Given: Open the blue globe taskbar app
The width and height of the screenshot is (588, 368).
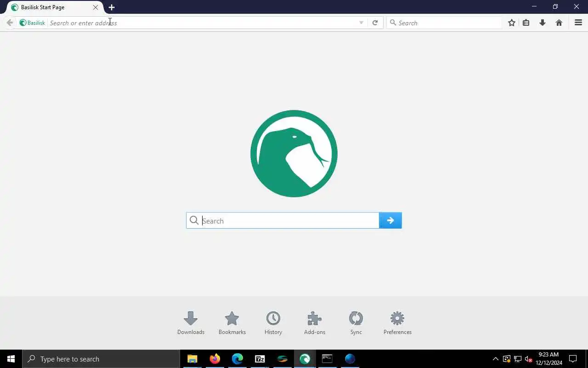Looking at the screenshot, I should (350, 359).
